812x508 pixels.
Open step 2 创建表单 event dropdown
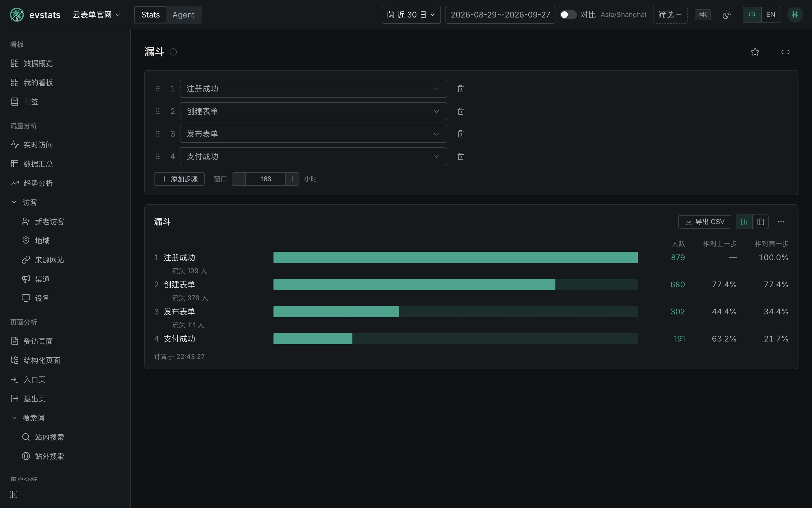(x=314, y=111)
